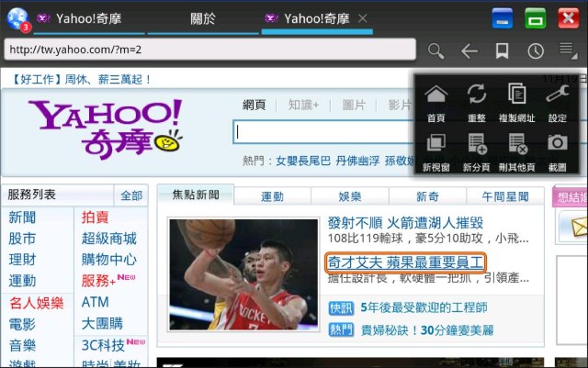Viewport: 588px width, 368px height.
Task: Add a tab with the 新分頁 icon
Action: pos(477,153)
